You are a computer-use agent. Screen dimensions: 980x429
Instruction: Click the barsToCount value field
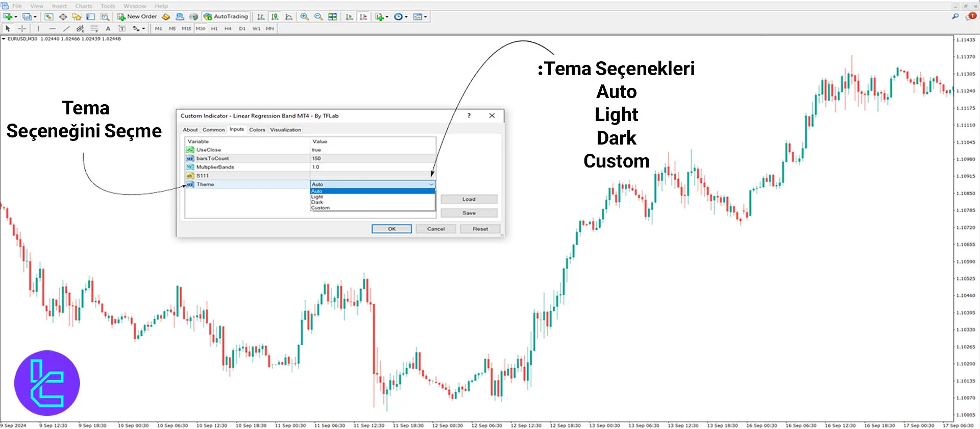[x=373, y=158]
